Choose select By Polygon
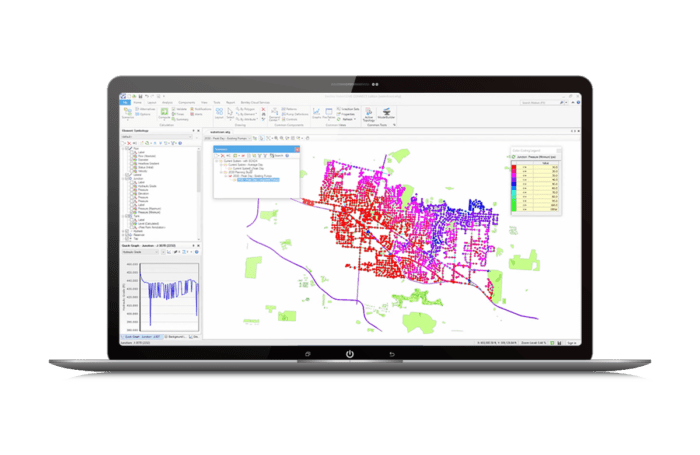The image size is (700, 455). (245, 109)
